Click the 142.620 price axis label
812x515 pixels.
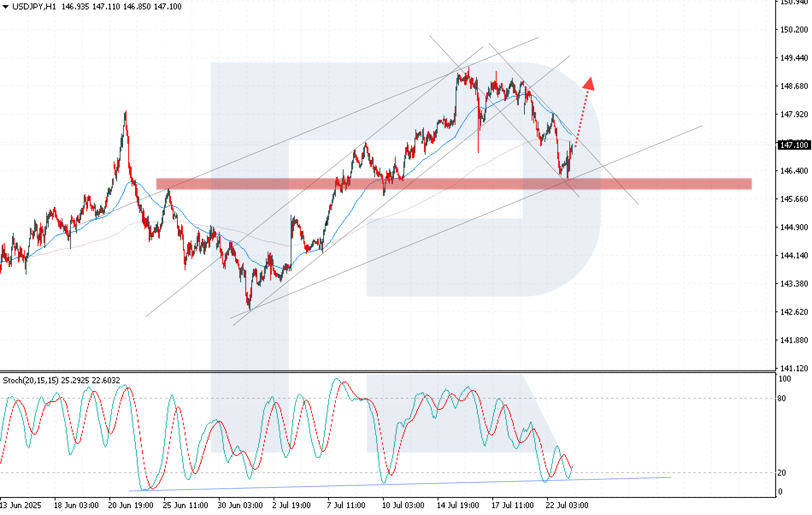(x=794, y=312)
